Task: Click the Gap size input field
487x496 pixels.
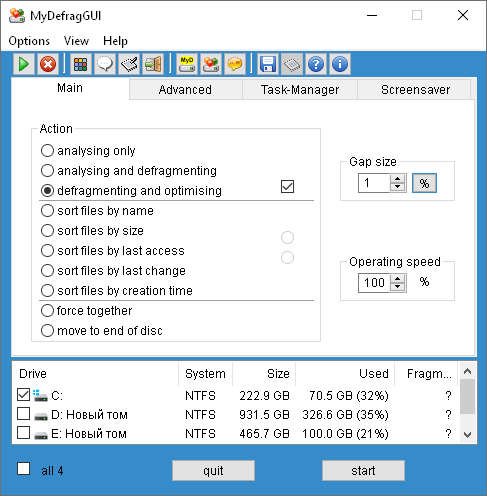Action: coord(374,183)
